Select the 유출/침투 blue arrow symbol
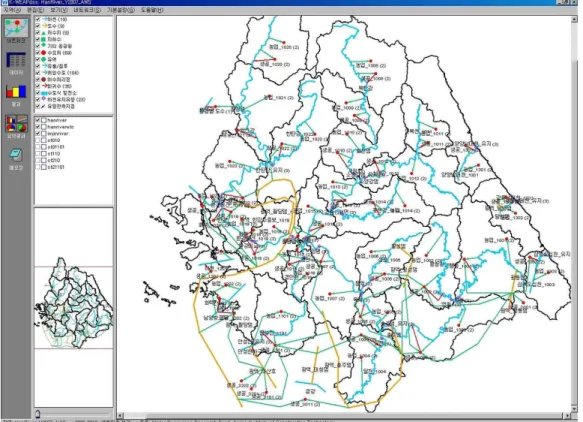Screen dimensions: 583x422 click(44, 66)
